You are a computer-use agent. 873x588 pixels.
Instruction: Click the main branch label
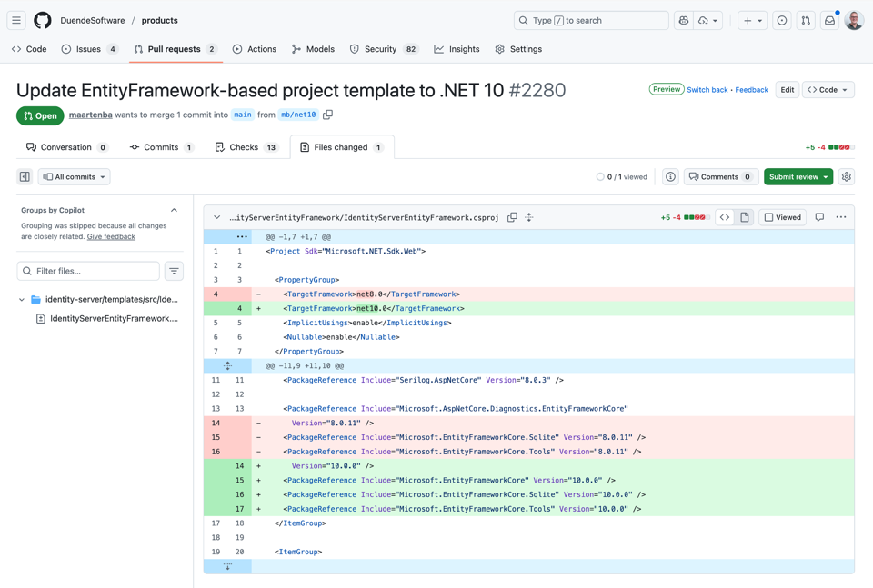coord(242,115)
